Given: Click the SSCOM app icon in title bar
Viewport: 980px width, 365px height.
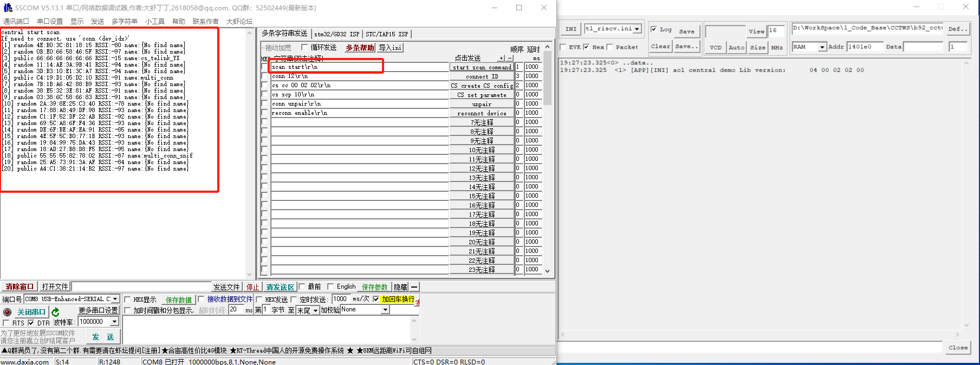Looking at the screenshot, I should click(8, 8).
